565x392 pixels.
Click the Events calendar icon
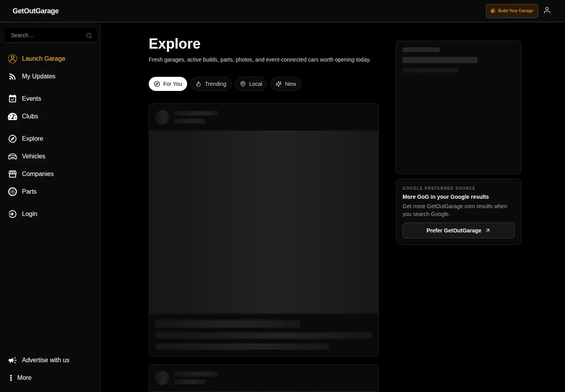coord(13,99)
